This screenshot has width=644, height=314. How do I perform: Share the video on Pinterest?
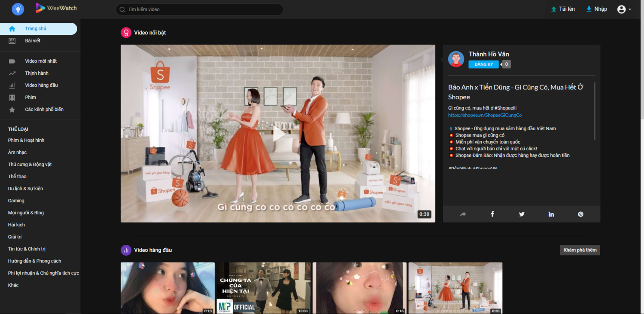tap(580, 214)
